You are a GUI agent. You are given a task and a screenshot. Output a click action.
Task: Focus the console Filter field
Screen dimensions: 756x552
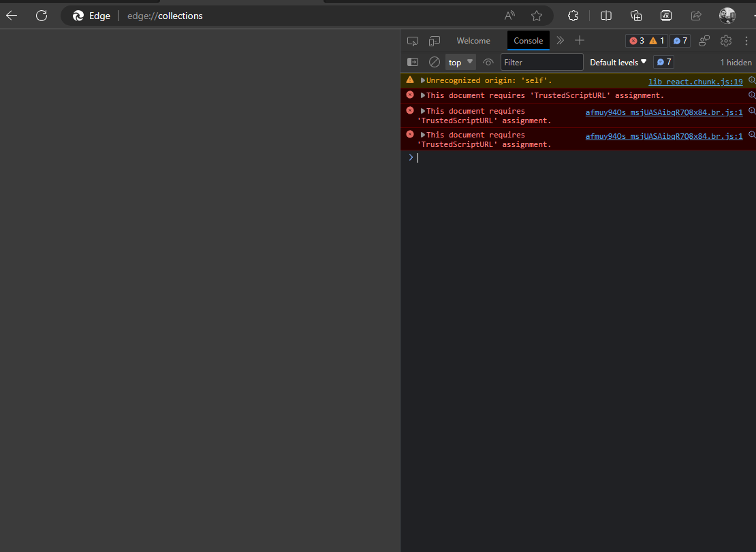[x=542, y=62]
